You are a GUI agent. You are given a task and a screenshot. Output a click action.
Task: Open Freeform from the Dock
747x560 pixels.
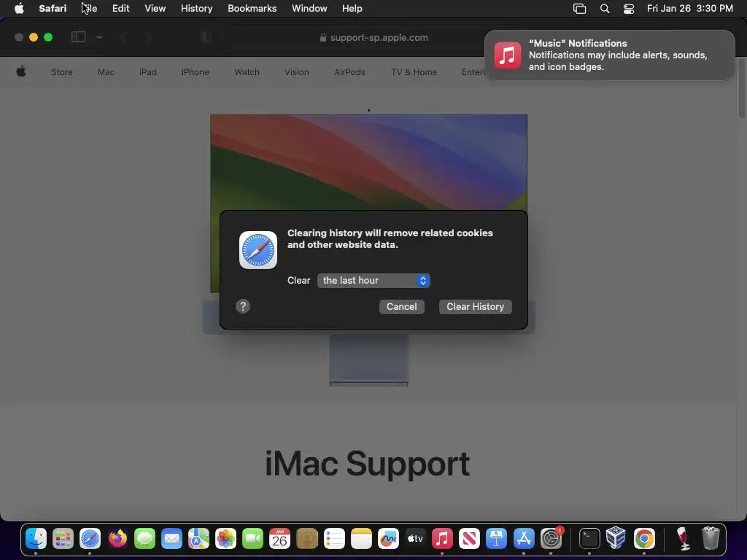click(388, 539)
